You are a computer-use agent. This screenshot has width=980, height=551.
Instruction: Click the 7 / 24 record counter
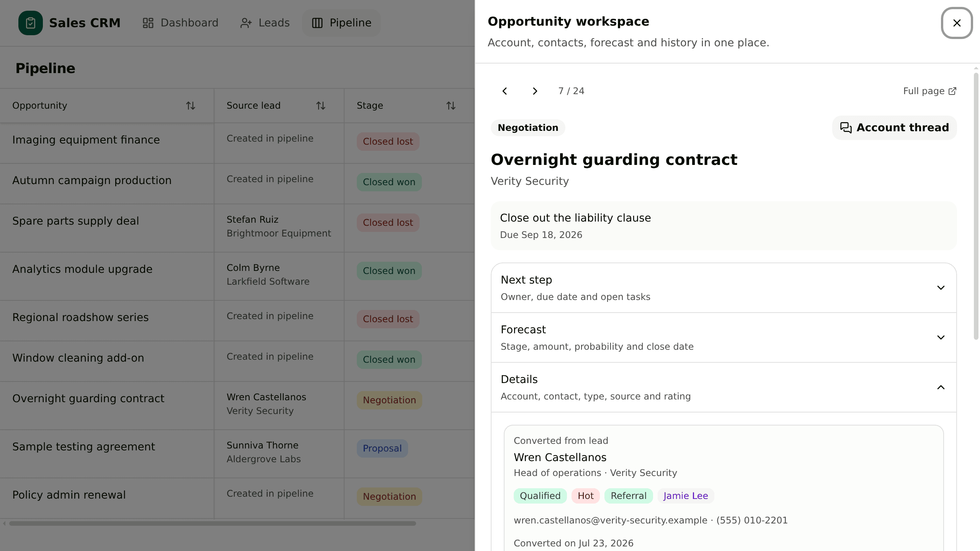point(571,91)
